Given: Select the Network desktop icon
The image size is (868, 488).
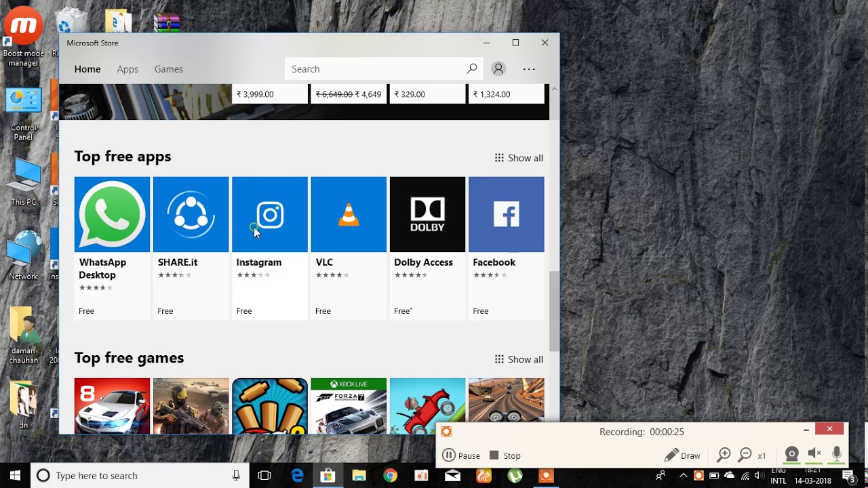Looking at the screenshot, I should (24, 256).
